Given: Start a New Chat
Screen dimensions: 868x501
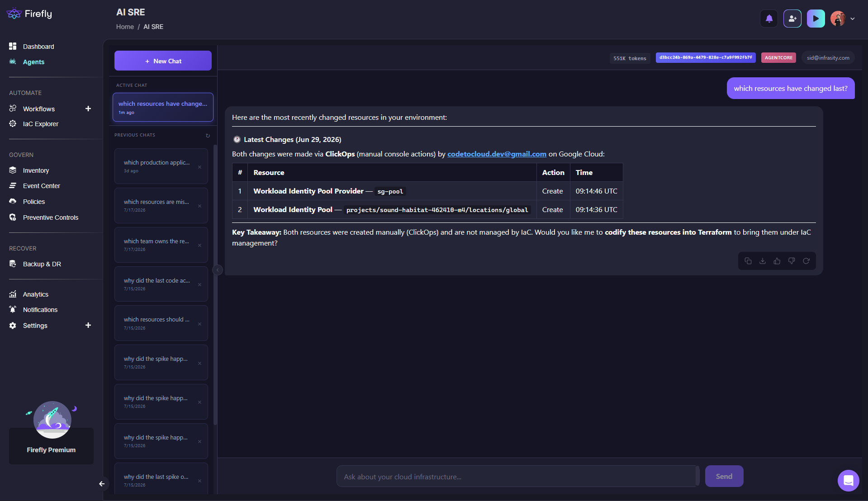Looking at the screenshot, I should click(x=163, y=61).
